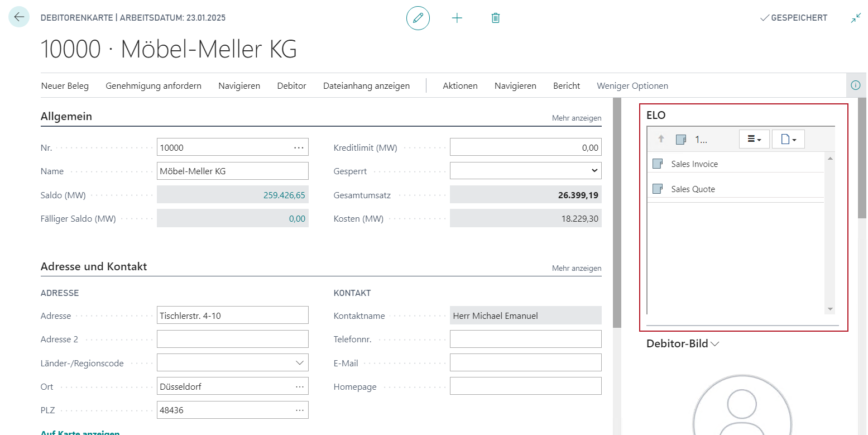
Task: Select the folder icon next to 1... in ELO
Action: tap(681, 139)
